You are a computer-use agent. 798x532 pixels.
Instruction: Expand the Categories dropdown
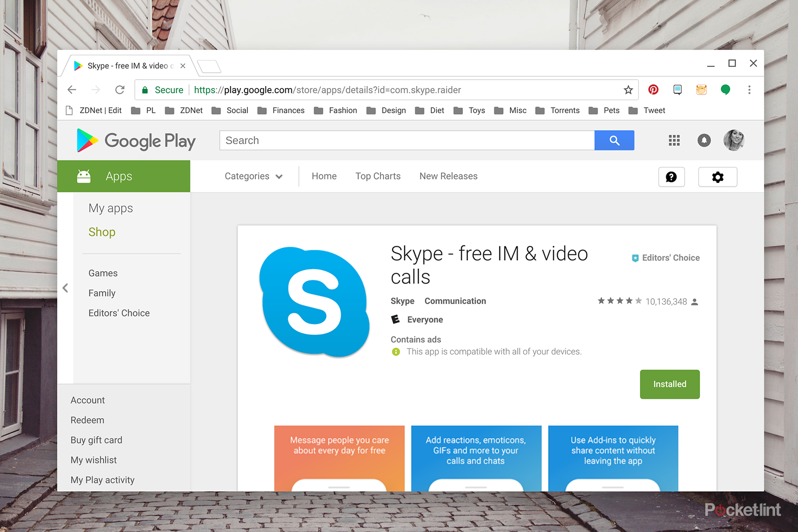[x=253, y=177]
